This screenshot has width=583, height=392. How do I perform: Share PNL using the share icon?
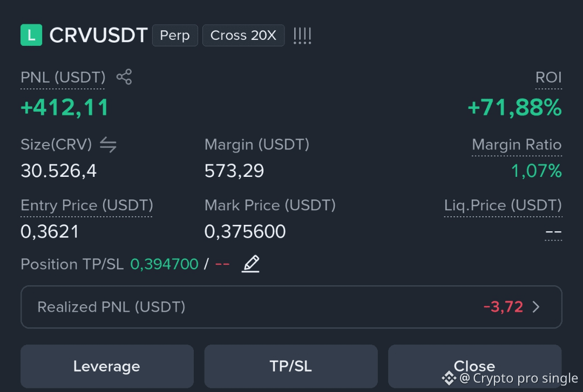point(124,77)
